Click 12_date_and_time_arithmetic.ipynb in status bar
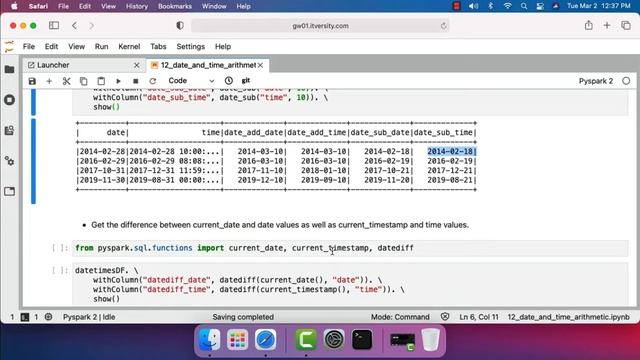The image size is (640, 360). pyautogui.click(x=568, y=317)
